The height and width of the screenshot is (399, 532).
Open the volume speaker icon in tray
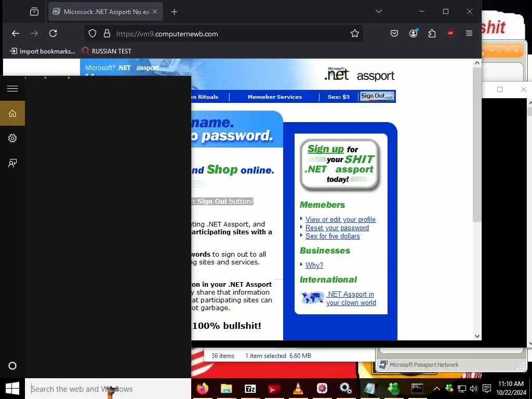(474, 389)
